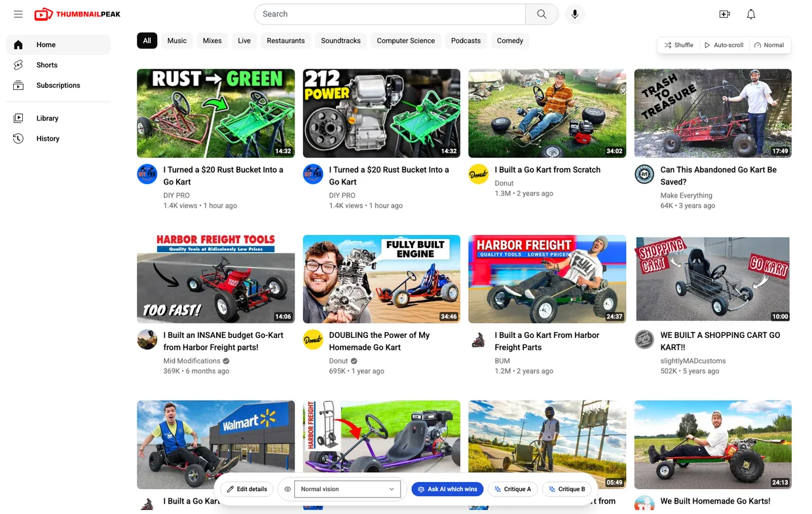Click the Make Everything channel avatar
The image size is (812, 514).
(644, 174)
